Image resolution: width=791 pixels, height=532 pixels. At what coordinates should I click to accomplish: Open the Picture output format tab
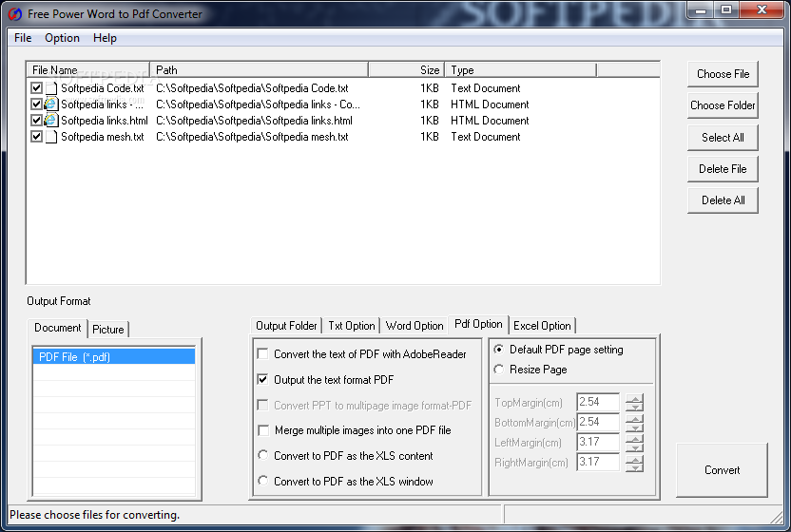(108, 330)
